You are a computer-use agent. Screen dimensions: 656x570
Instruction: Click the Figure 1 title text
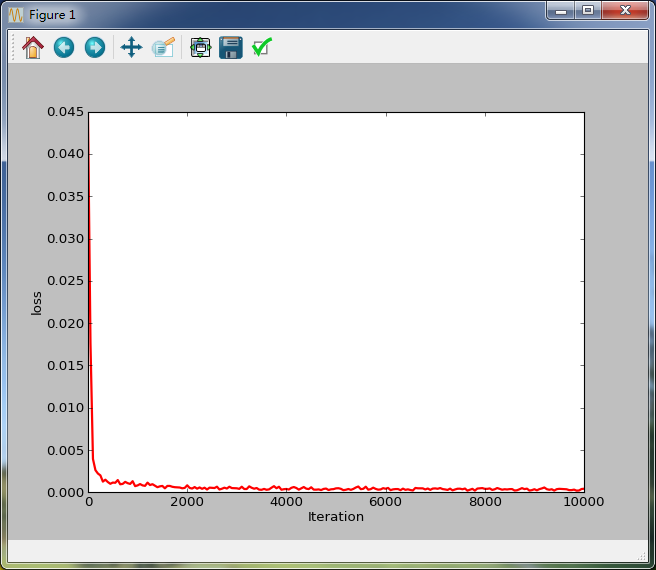52,15
